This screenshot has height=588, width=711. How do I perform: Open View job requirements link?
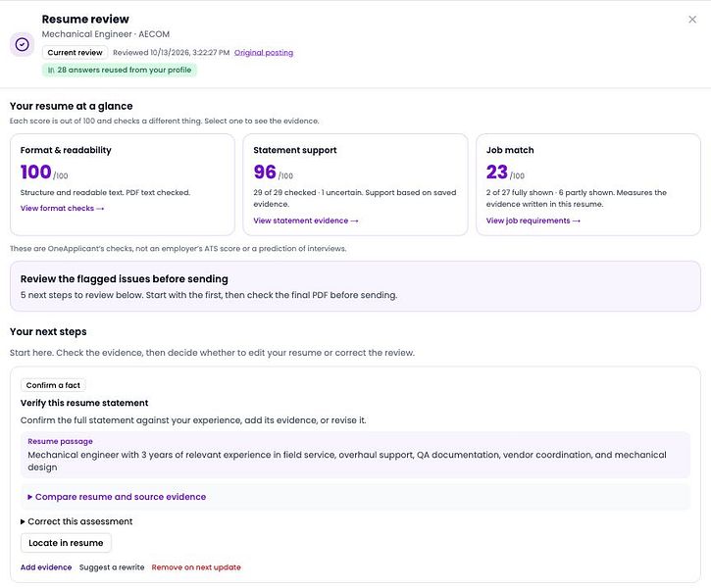click(x=533, y=220)
